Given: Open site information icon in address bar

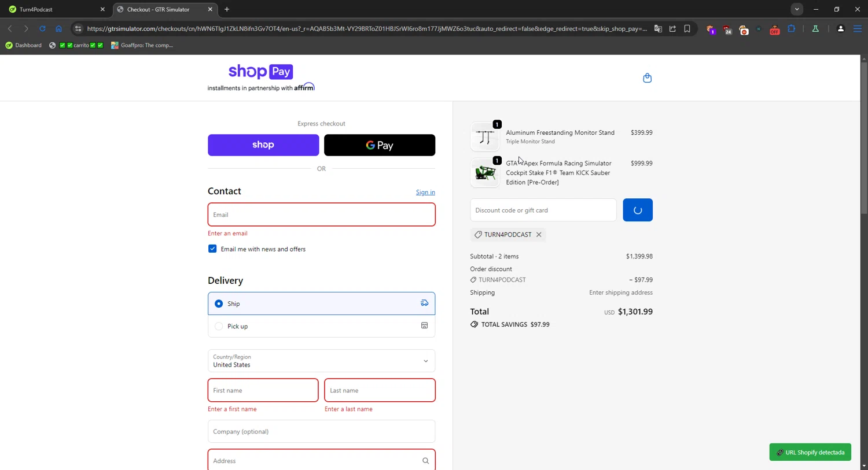Looking at the screenshot, I should 78,29.
